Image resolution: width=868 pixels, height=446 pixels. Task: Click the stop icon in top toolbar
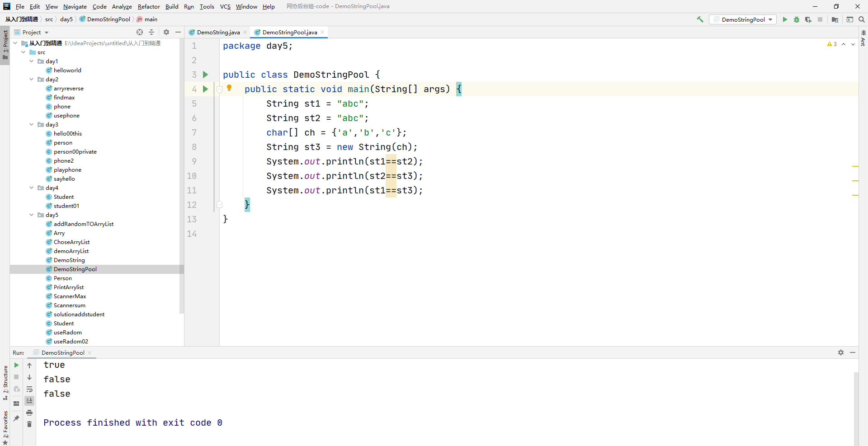(820, 19)
